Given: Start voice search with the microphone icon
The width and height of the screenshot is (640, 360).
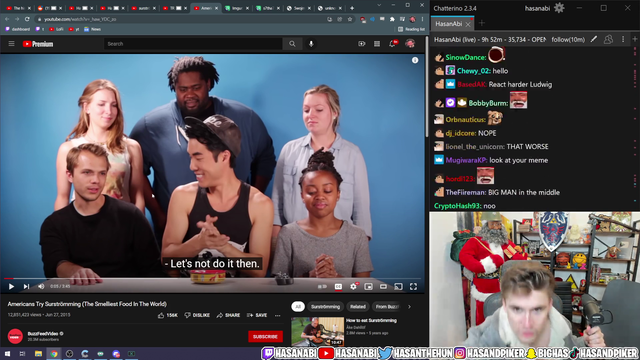Looking at the screenshot, I should [311, 44].
